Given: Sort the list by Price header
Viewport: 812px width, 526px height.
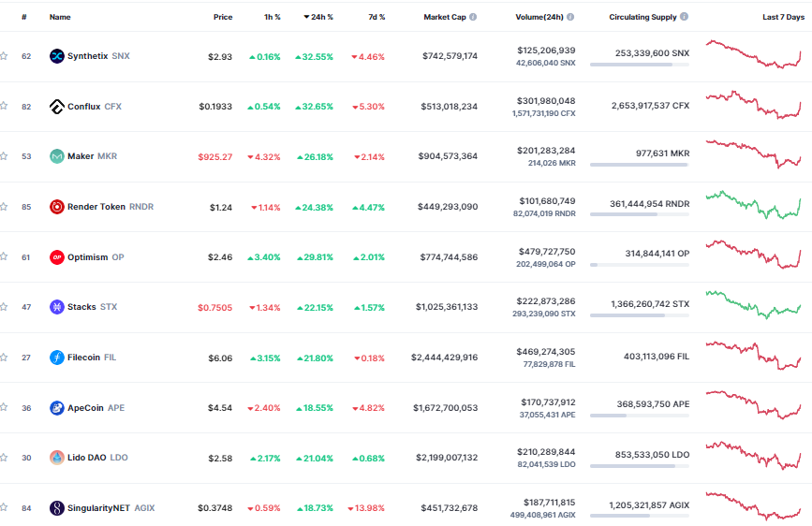Looking at the screenshot, I should [x=222, y=17].
